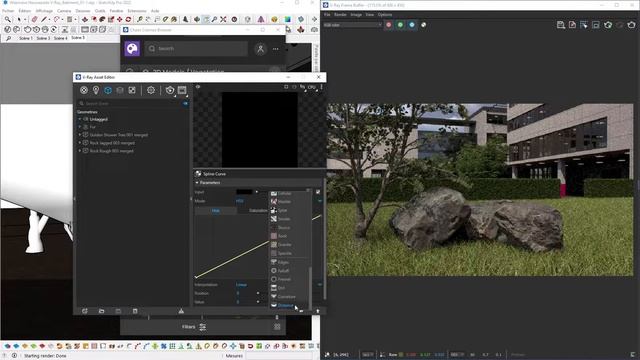
Task: Open Materials tab in V-Ray Asset Editor
Action: [84, 90]
